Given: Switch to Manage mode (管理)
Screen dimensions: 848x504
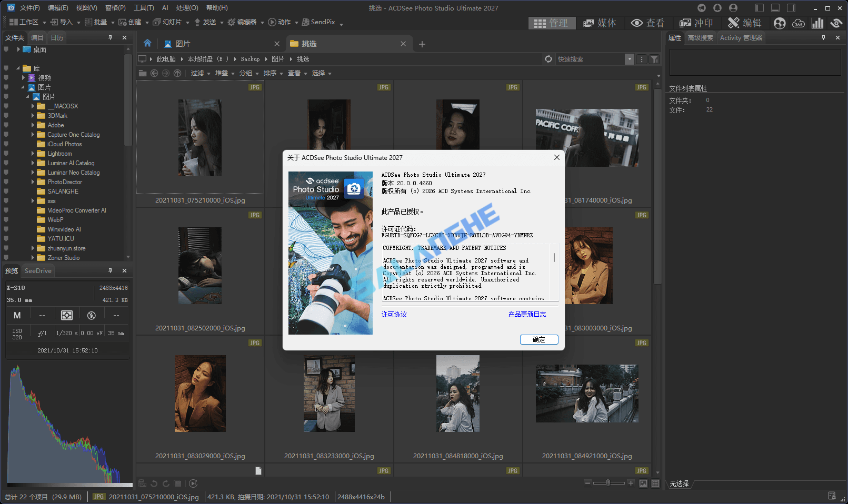Looking at the screenshot, I should point(551,23).
